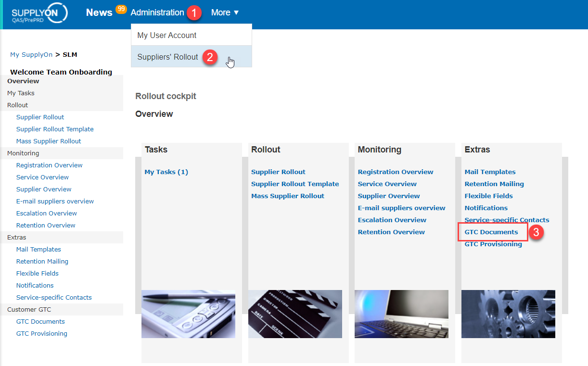588x366 pixels.
Task: Click the Monitoring laptop image
Action: pyautogui.click(x=401, y=314)
